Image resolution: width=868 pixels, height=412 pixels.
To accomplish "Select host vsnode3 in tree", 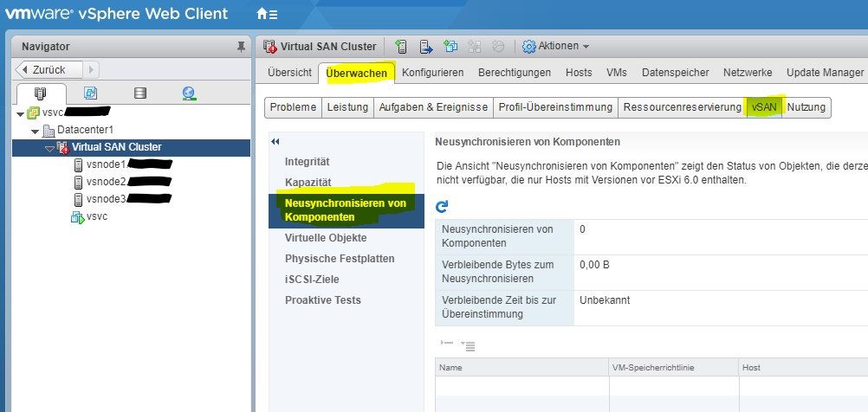I will coord(107,198).
